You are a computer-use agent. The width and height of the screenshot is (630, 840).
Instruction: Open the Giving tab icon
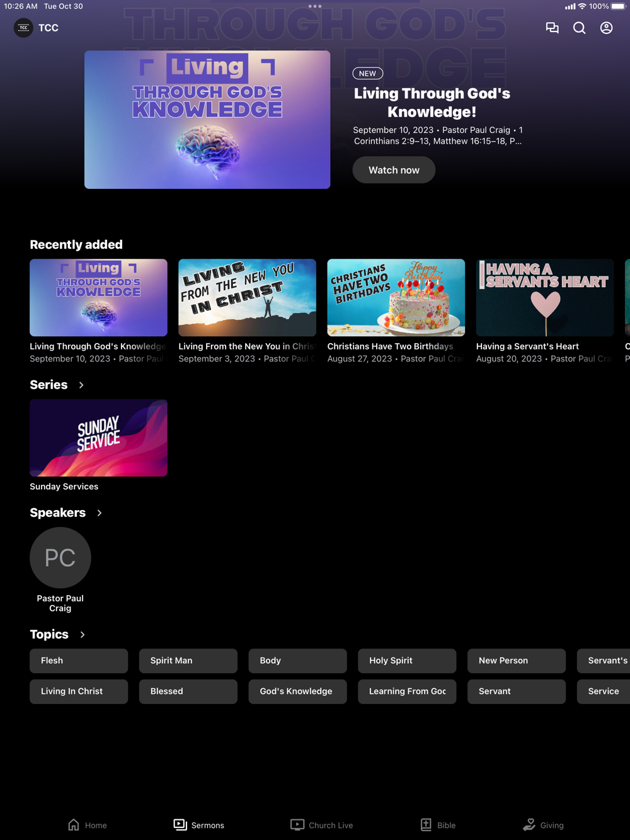coord(529,825)
